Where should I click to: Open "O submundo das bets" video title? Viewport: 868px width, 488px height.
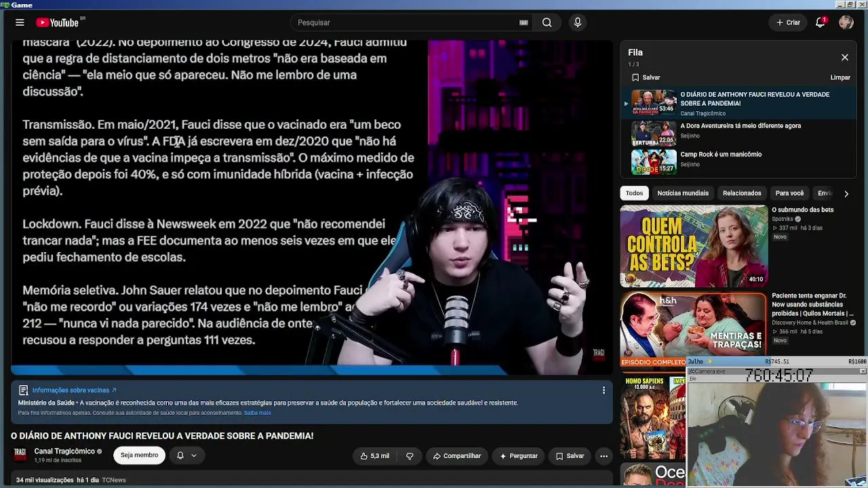click(x=803, y=210)
